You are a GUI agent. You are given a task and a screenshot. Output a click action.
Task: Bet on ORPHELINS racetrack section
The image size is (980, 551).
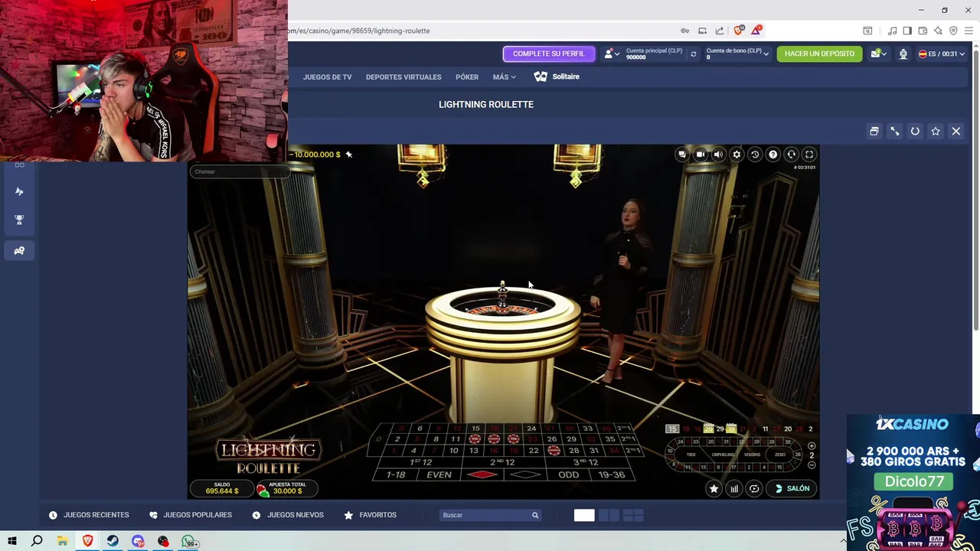pos(723,455)
